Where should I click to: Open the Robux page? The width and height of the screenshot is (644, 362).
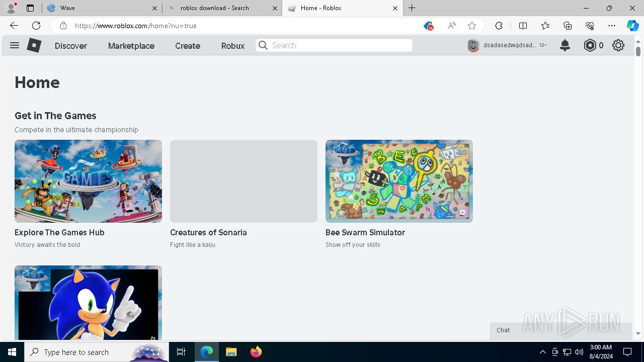pyautogui.click(x=233, y=46)
